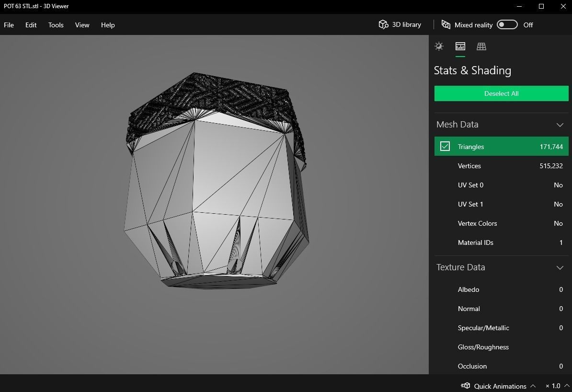
Task: Select the Albedo texture row
Action: click(501, 289)
